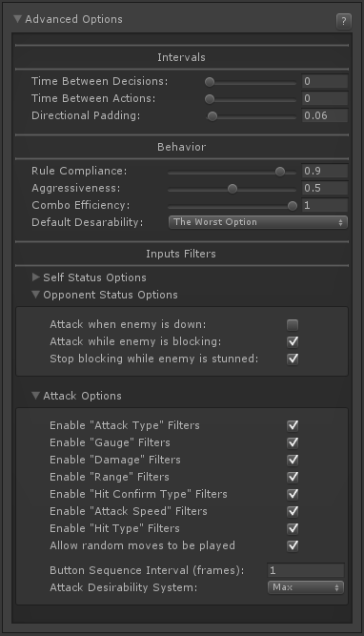Enable Attack when enemy is down
The height and width of the screenshot is (636, 364).
tap(293, 325)
